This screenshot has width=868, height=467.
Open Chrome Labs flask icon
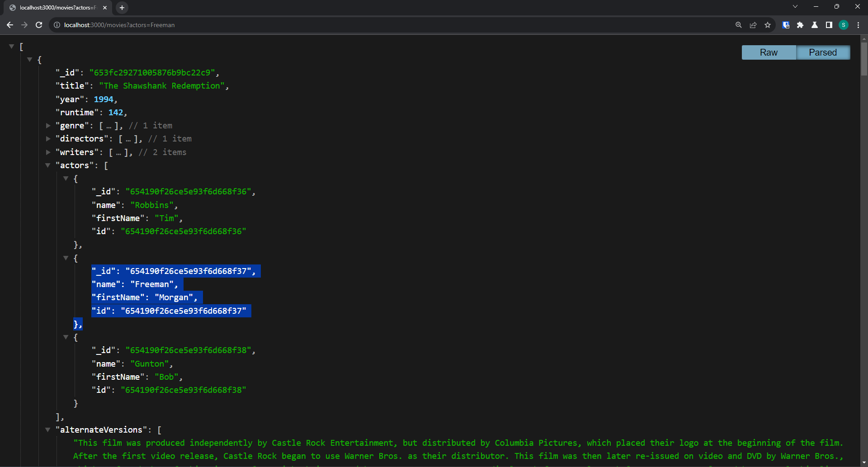click(815, 25)
